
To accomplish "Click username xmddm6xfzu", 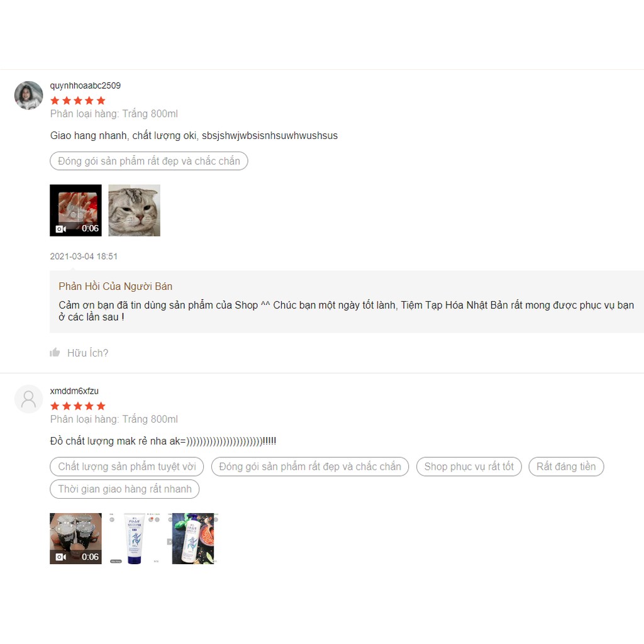I will tap(74, 391).
